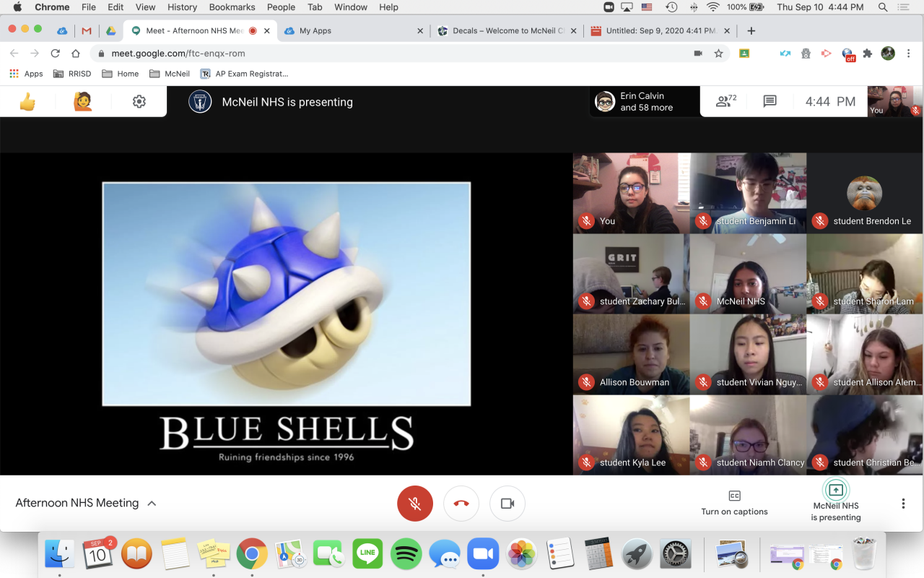Toggle the camera in the call controls
Viewport: 924px width, 578px height.
(507, 504)
